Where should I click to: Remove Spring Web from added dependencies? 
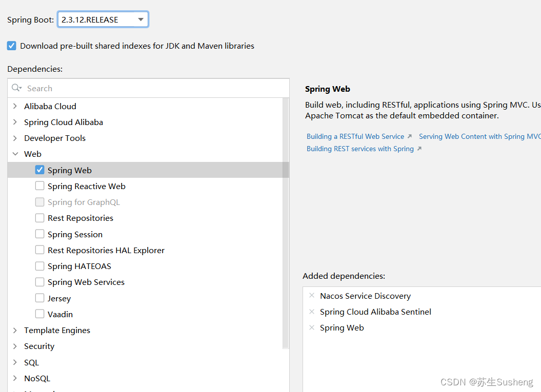click(312, 327)
